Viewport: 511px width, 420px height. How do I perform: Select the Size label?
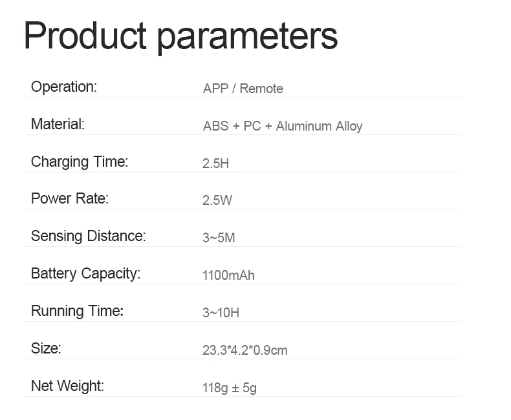pos(46,348)
